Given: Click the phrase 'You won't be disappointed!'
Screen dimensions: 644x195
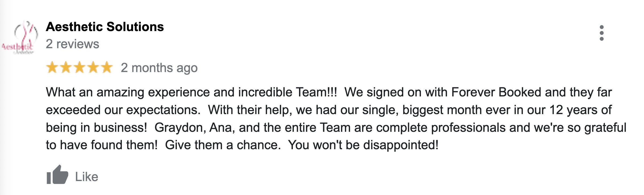Looking at the screenshot, I should (x=363, y=145).
